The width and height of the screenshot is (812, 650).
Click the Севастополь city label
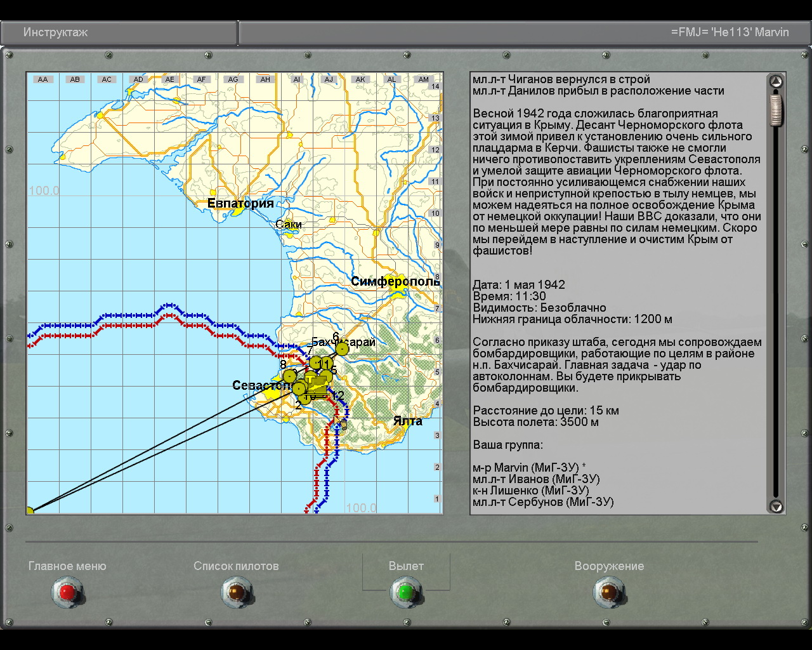262,385
